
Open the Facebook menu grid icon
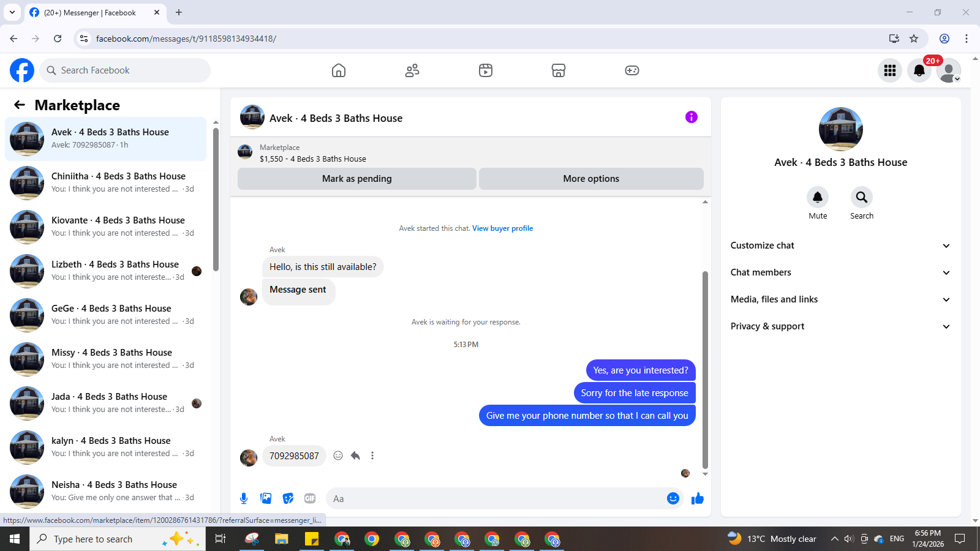[x=890, y=70]
